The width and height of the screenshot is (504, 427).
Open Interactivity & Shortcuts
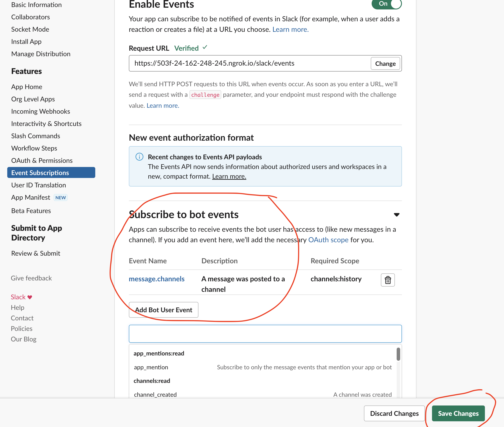46,124
